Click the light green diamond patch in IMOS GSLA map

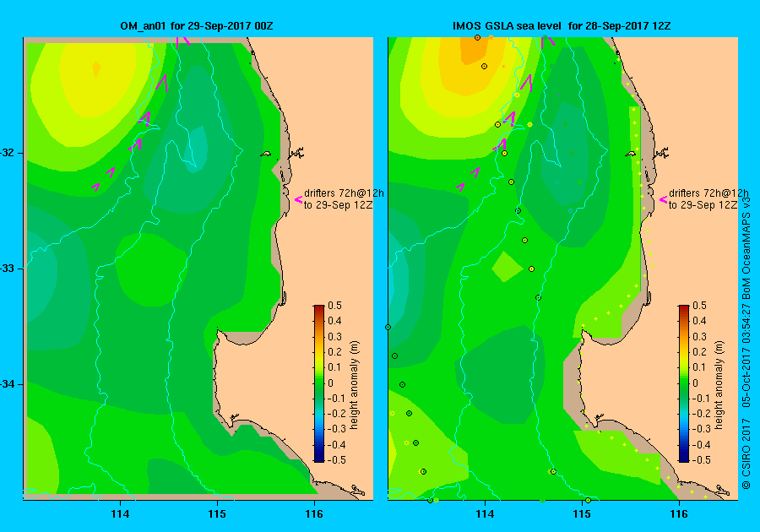507,267
